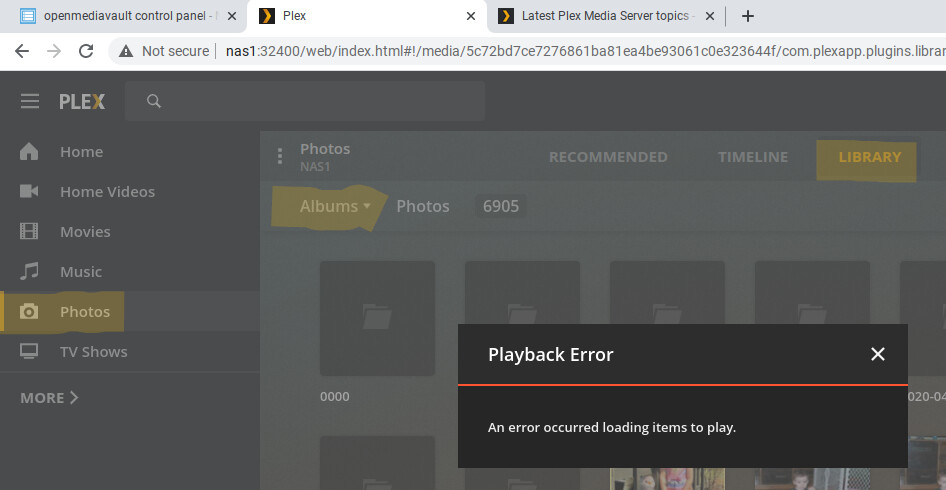
Task: Close the openmediavault browser tab
Action: [232, 16]
